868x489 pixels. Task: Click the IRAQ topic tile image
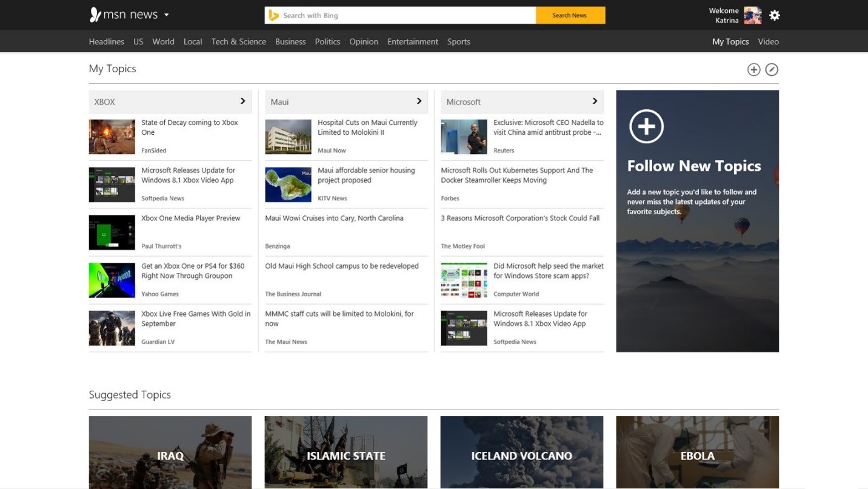170,455
